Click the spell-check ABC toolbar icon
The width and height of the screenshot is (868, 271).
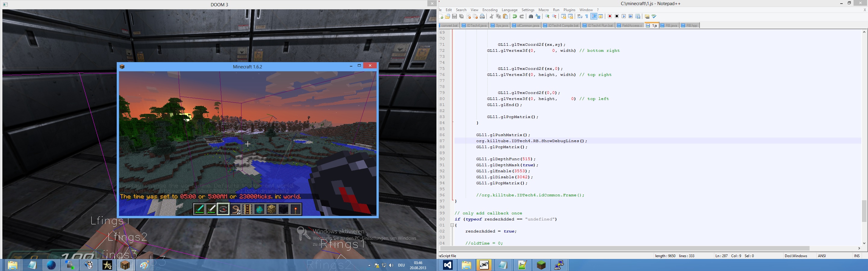click(x=654, y=16)
